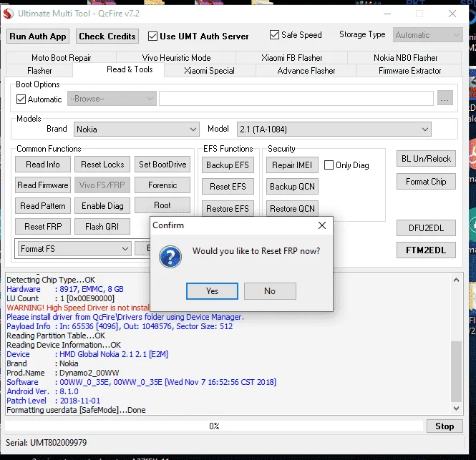Toggle the Automatic boot option checkbox
The height and width of the screenshot is (460, 476).
21,99
